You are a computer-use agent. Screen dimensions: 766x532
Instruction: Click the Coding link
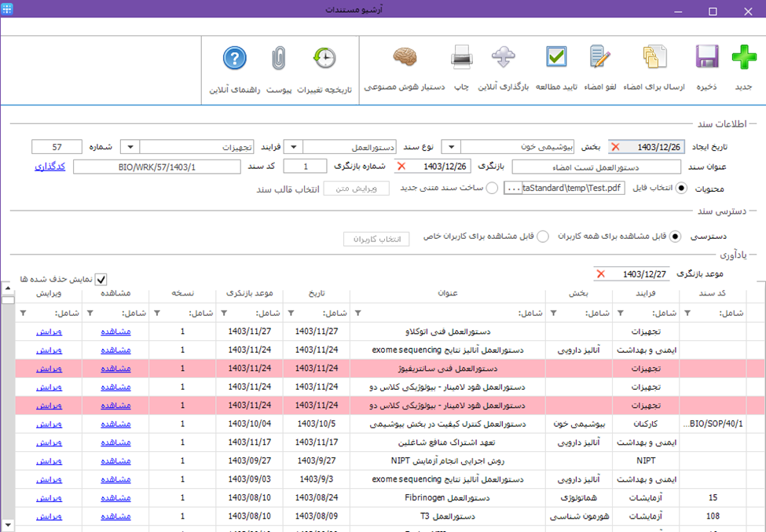click(x=49, y=167)
